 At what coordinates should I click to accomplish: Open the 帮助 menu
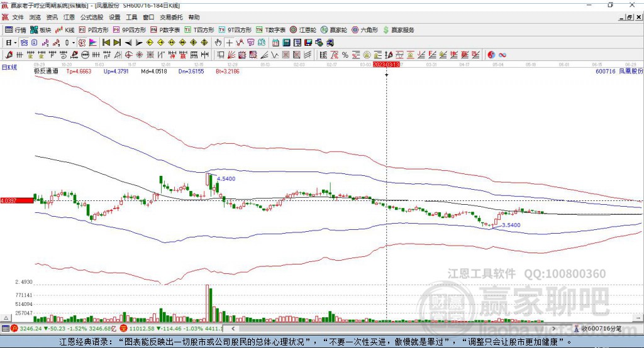click(x=194, y=17)
